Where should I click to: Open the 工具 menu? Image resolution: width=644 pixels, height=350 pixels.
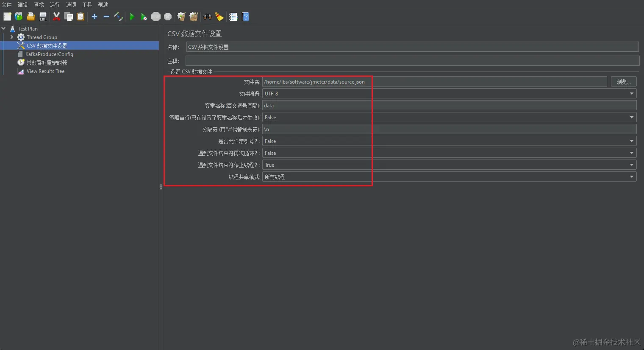point(87,5)
